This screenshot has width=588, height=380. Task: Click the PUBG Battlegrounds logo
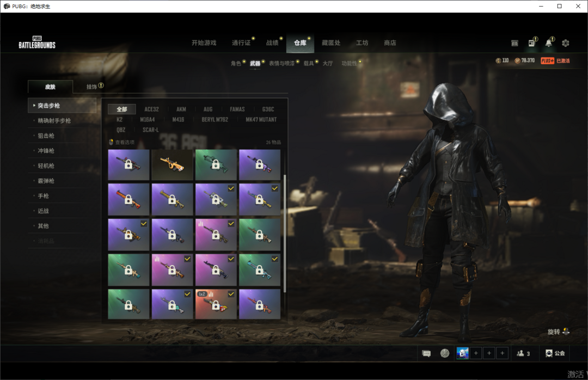[37, 42]
